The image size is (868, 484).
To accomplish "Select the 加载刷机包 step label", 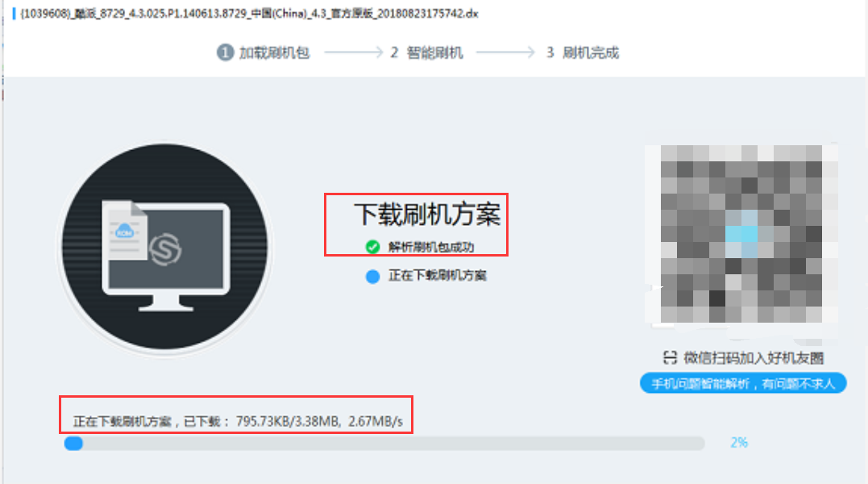I will [x=274, y=52].
